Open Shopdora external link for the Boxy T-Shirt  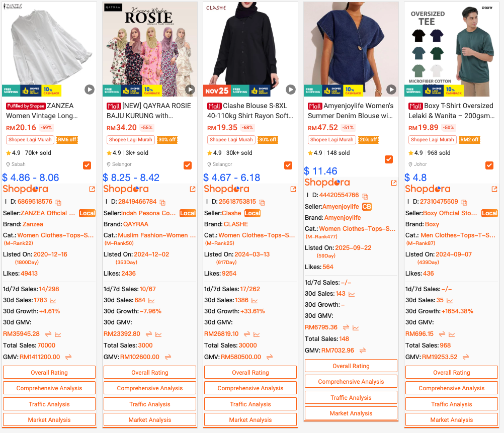point(494,189)
